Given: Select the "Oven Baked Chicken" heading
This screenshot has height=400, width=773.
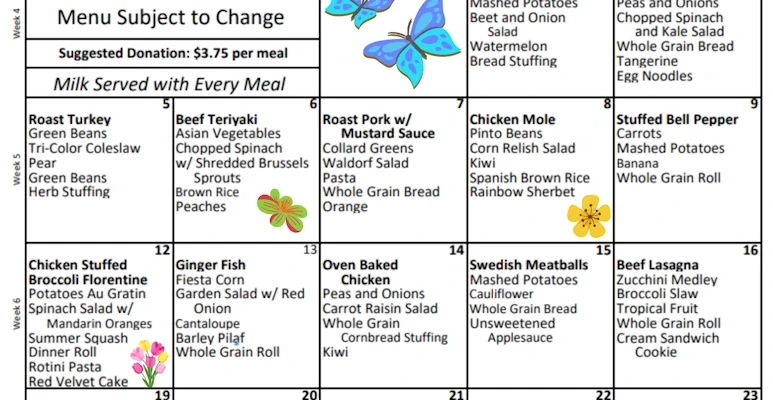Looking at the screenshot, I should (x=360, y=272).
